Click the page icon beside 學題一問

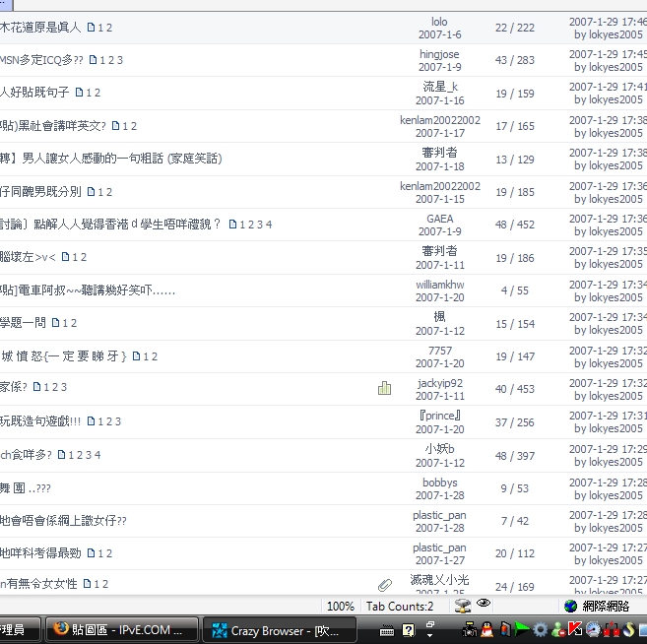pyautogui.click(x=55, y=323)
